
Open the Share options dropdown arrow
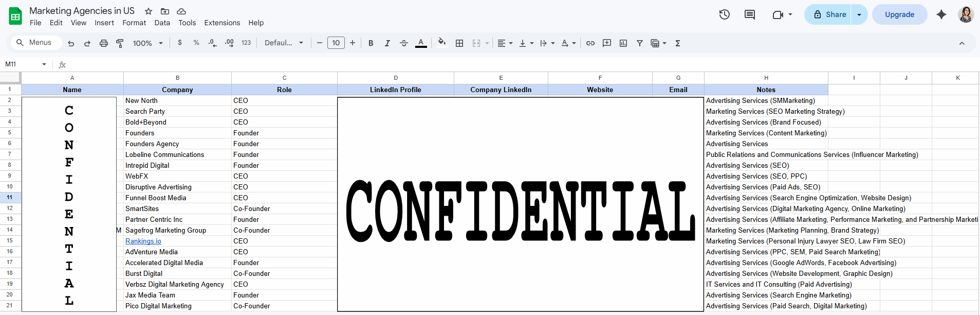tap(859, 14)
